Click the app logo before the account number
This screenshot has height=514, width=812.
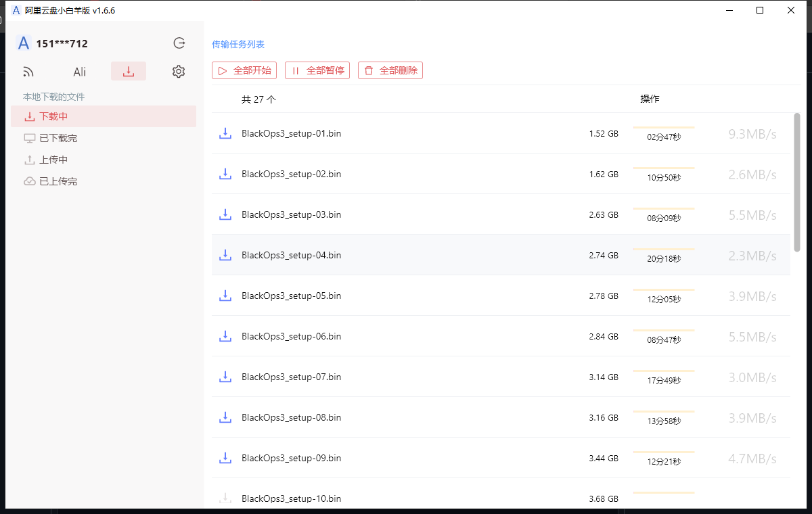click(23, 43)
